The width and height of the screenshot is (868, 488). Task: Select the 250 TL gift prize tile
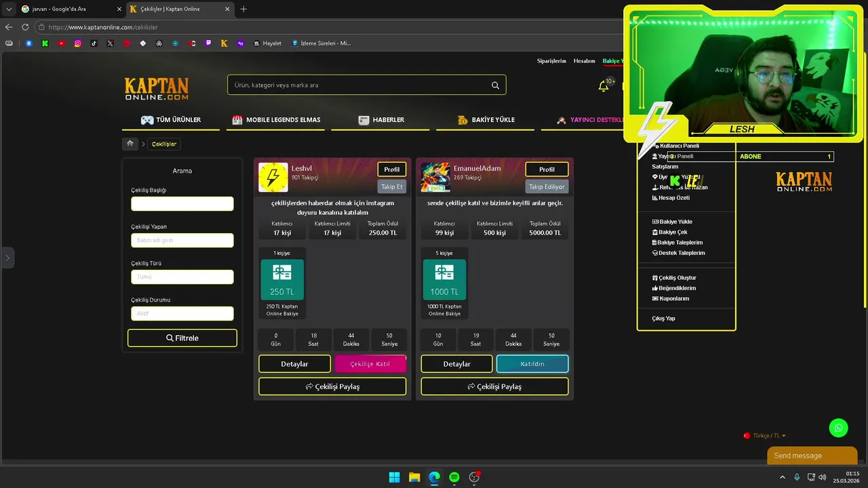282,279
